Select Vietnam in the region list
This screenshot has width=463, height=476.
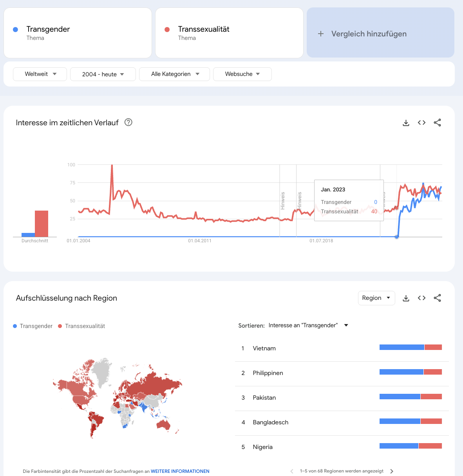pyautogui.click(x=264, y=348)
